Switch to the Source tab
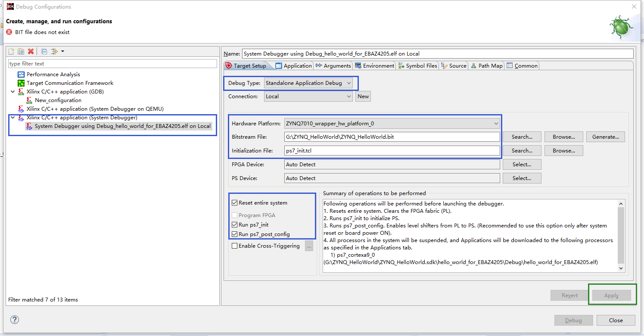The width and height of the screenshot is (644, 336). click(x=454, y=66)
